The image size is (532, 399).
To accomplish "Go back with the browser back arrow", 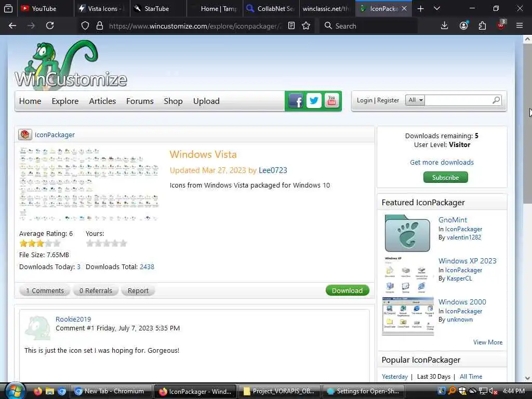I will click(12, 26).
